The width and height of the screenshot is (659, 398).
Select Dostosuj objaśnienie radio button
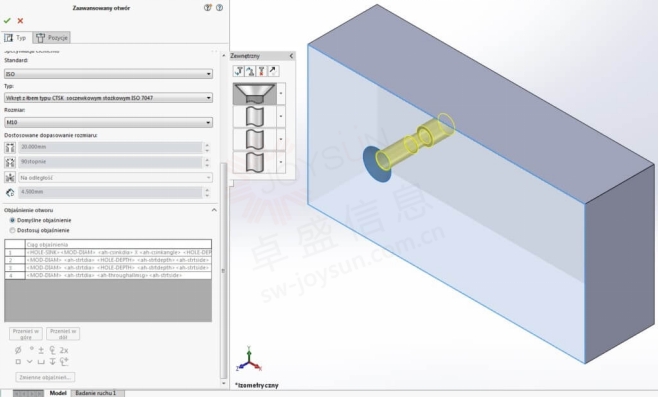[x=12, y=230]
